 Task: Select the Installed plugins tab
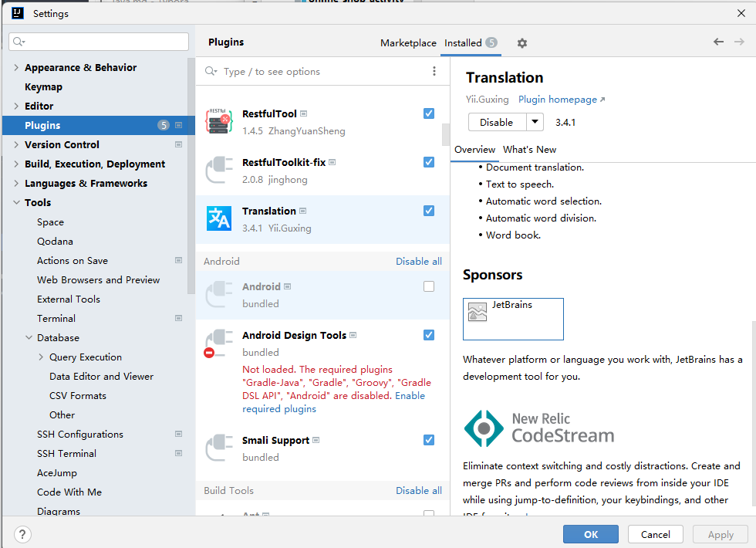[470, 43]
